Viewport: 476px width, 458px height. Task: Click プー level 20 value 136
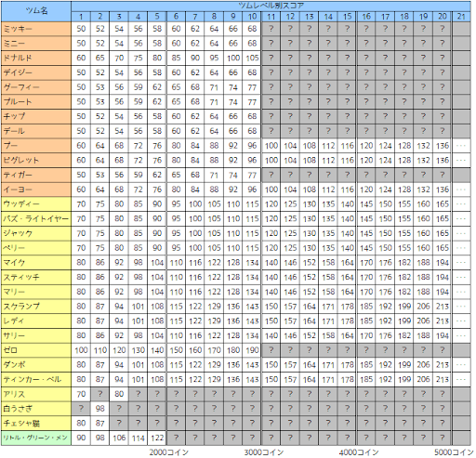443,146
